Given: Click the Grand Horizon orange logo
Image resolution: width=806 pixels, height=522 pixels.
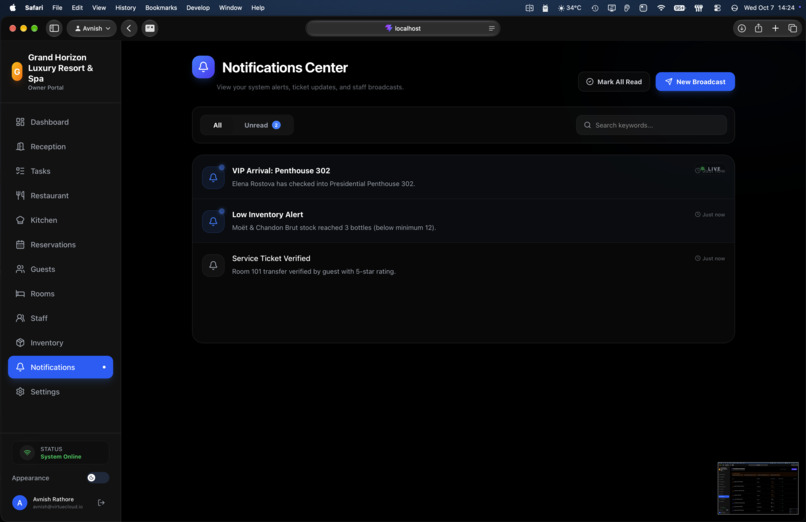Looking at the screenshot, I should (17, 71).
